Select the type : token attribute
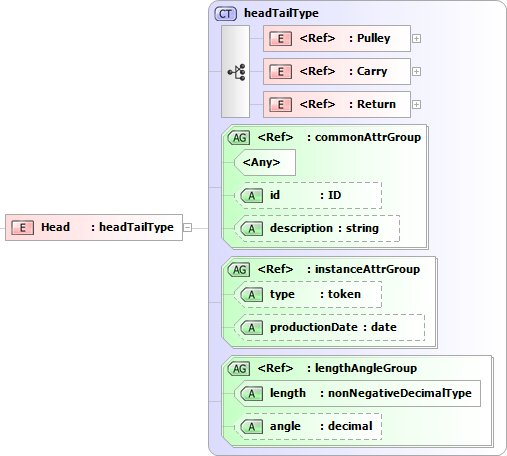This screenshot has width=507, height=456. 308,294
